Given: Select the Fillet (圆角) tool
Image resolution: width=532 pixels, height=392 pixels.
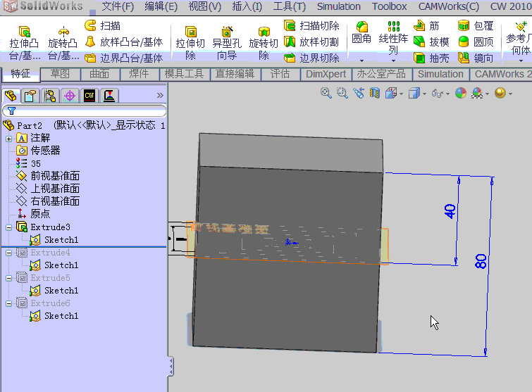Looking at the screenshot, I should click(361, 33).
